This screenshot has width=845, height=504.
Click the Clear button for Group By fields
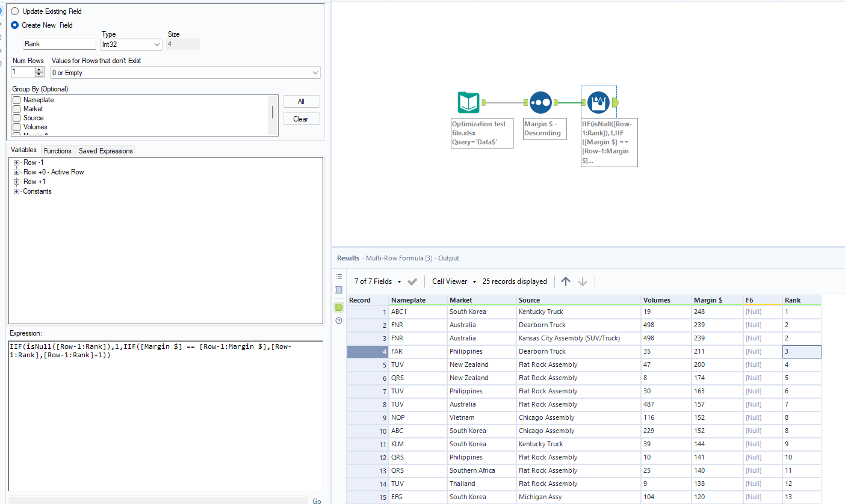coord(301,118)
